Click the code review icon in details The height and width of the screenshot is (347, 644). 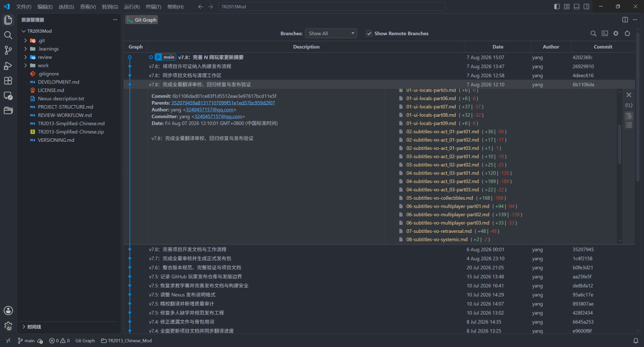[628, 105]
